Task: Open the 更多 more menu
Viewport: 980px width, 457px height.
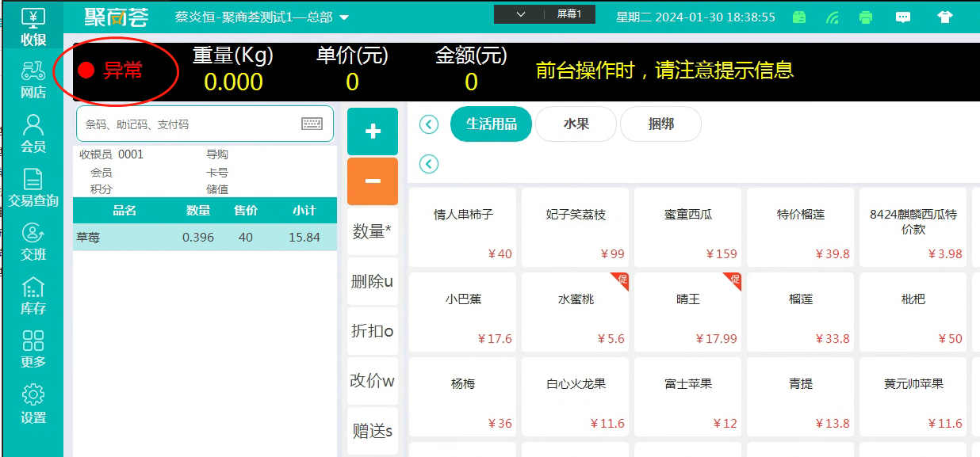Action: coord(33,349)
